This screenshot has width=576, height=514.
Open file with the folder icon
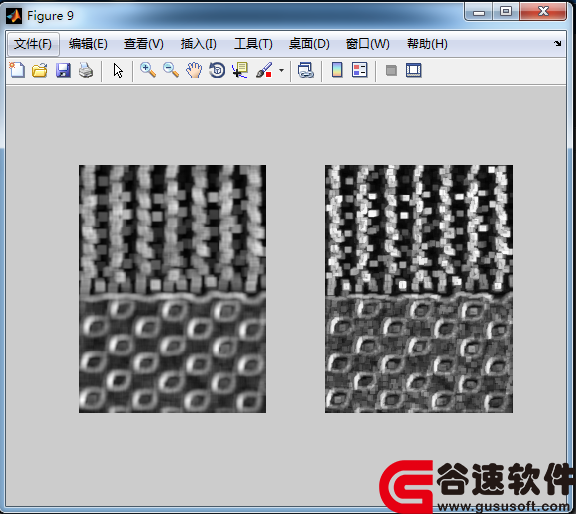40,70
